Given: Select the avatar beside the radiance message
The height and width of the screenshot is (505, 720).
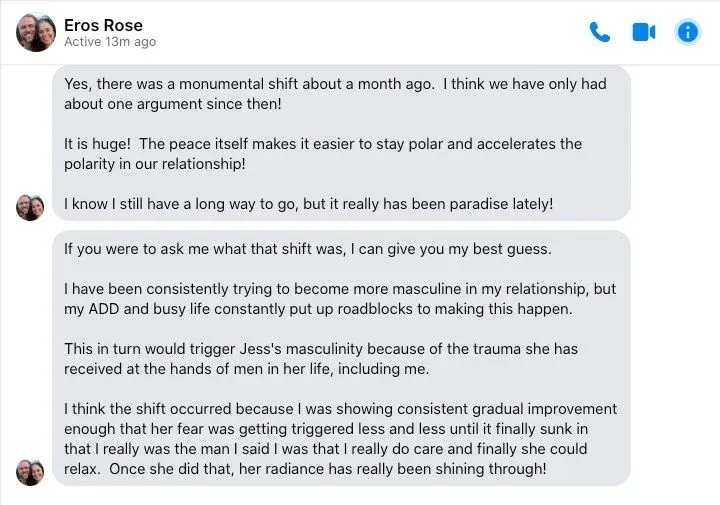Looking at the screenshot, I should click(x=30, y=472).
